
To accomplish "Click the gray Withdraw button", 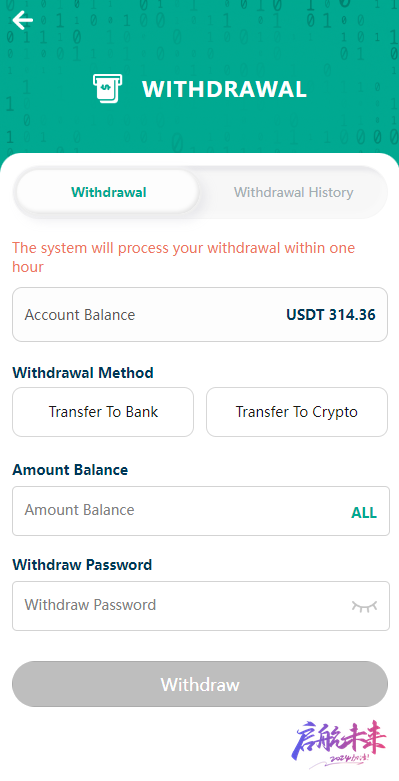I will coord(200,684).
